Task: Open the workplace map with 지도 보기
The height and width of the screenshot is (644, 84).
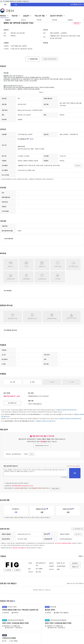Action: [x=78, y=165]
